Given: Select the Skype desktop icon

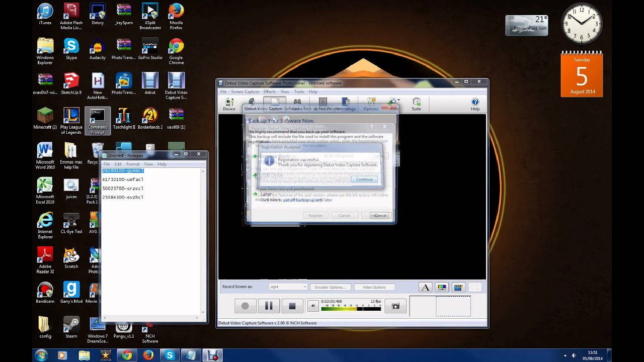Looking at the screenshot, I should 71,49.
